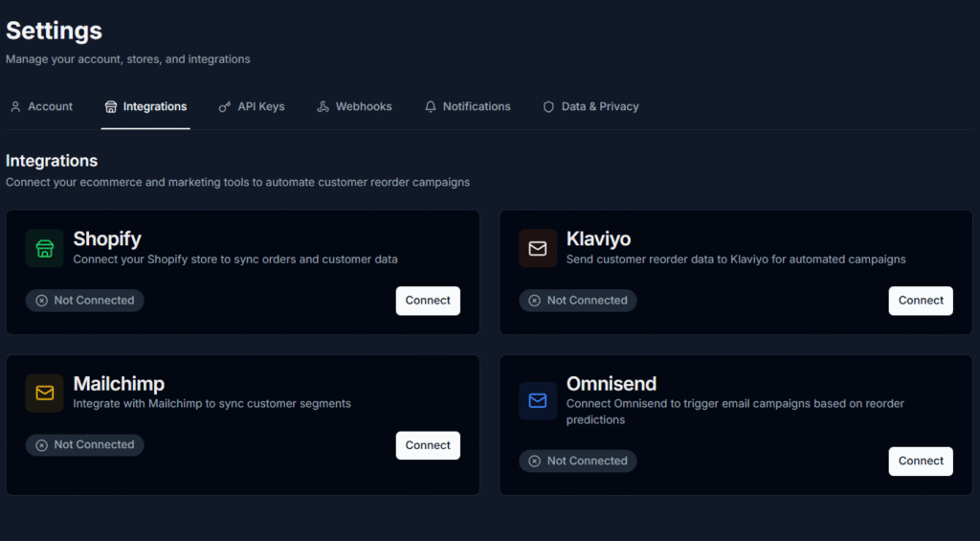Click the Mailchimp card title

click(x=119, y=384)
